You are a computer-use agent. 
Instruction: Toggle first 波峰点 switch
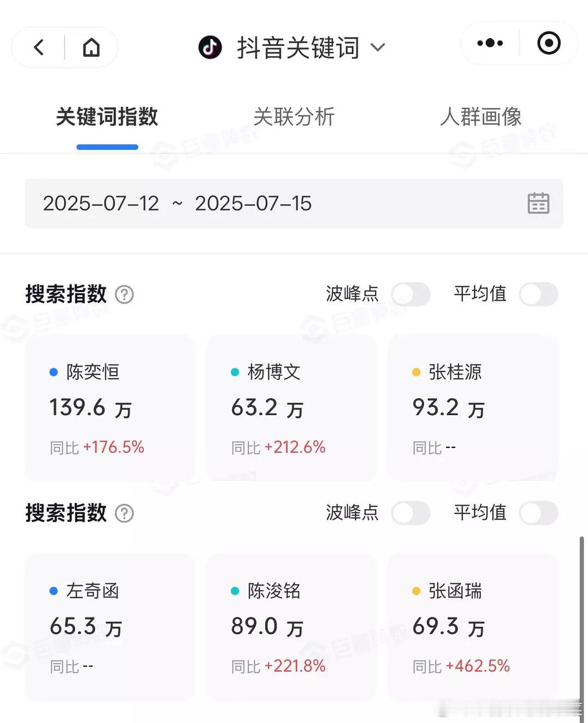411,294
